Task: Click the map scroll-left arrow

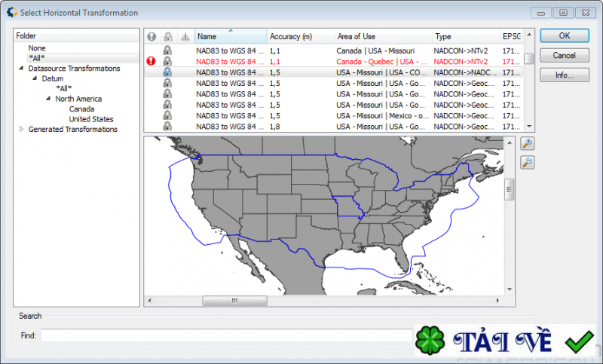Action: pyautogui.click(x=149, y=301)
